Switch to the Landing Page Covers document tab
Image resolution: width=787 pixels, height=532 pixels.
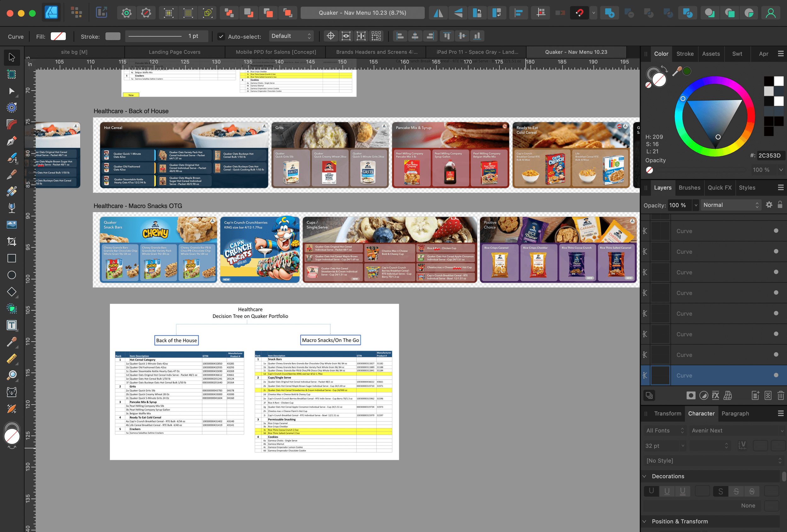(174, 52)
